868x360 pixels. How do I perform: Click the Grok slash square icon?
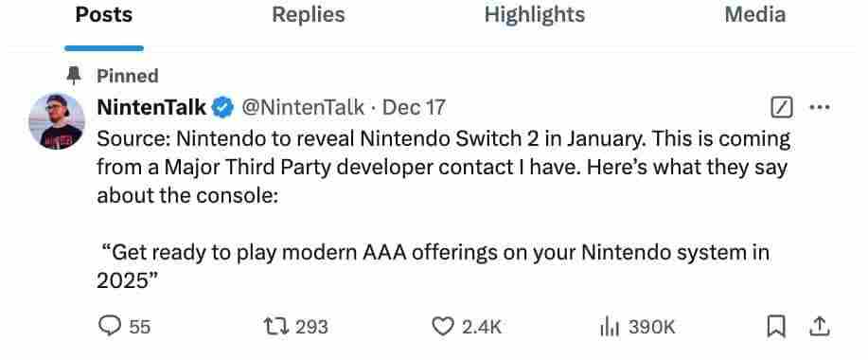pos(782,109)
